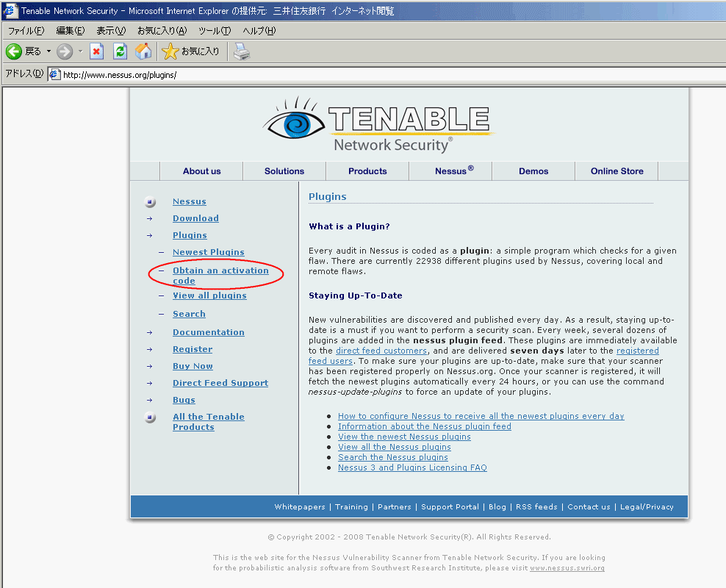This screenshot has height=588, width=726.
Task: Open All the Tenable Products link
Action: point(209,422)
